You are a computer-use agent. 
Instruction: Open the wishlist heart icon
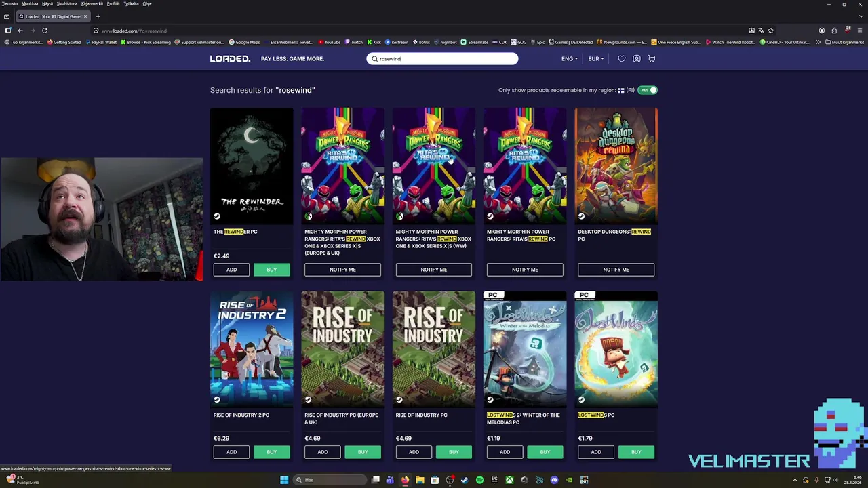pos(622,59)
